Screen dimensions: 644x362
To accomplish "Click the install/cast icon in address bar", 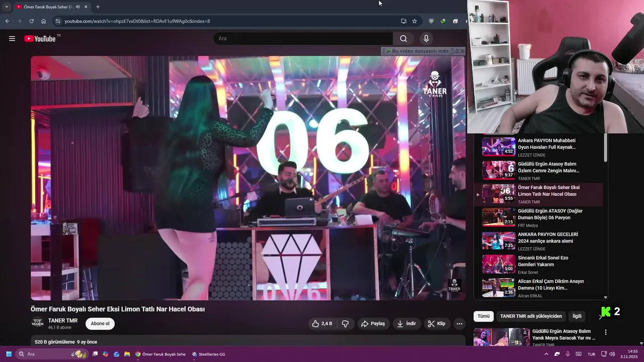I will [x=404, y=21].
